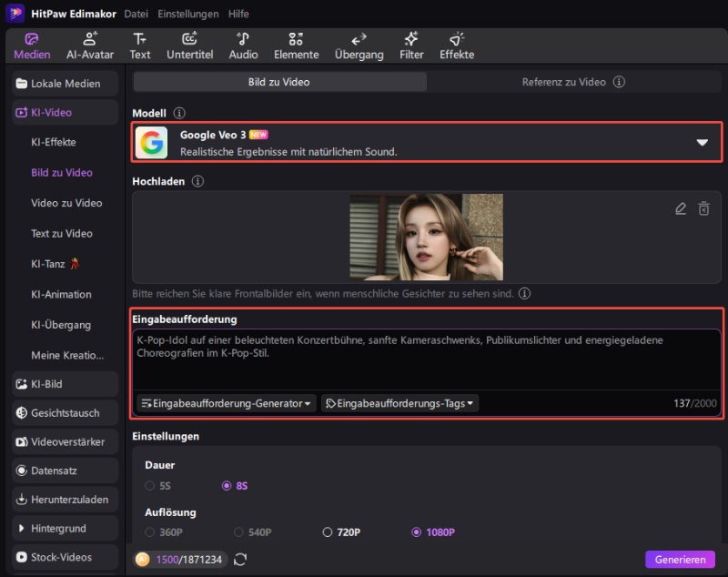Open the AI-Avatar tool
This screenshot has width=728, height=577.
point(90,46)
